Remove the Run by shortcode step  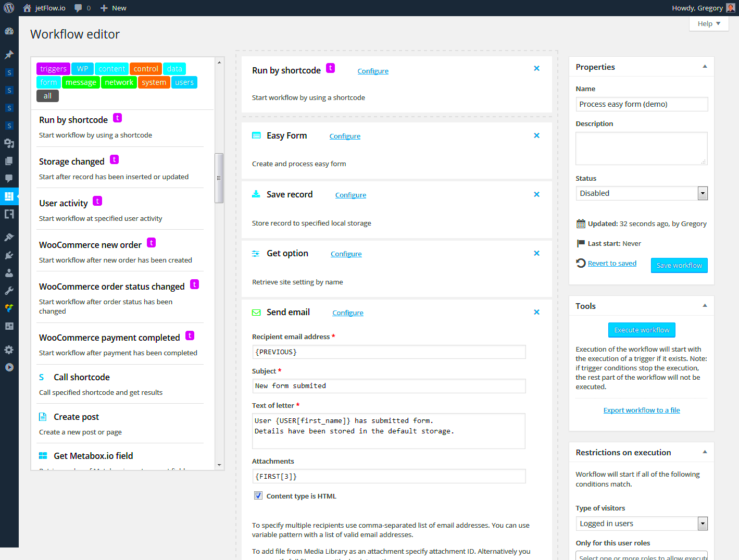click(536, 68)
